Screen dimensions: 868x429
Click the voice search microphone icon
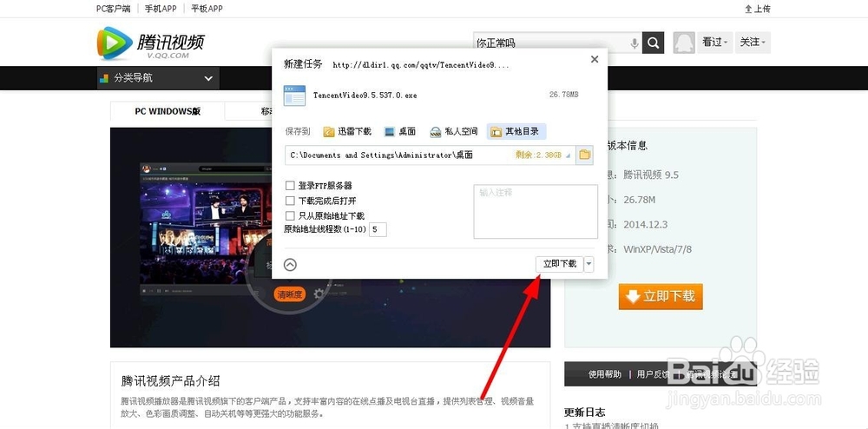(x=635, y=43)
